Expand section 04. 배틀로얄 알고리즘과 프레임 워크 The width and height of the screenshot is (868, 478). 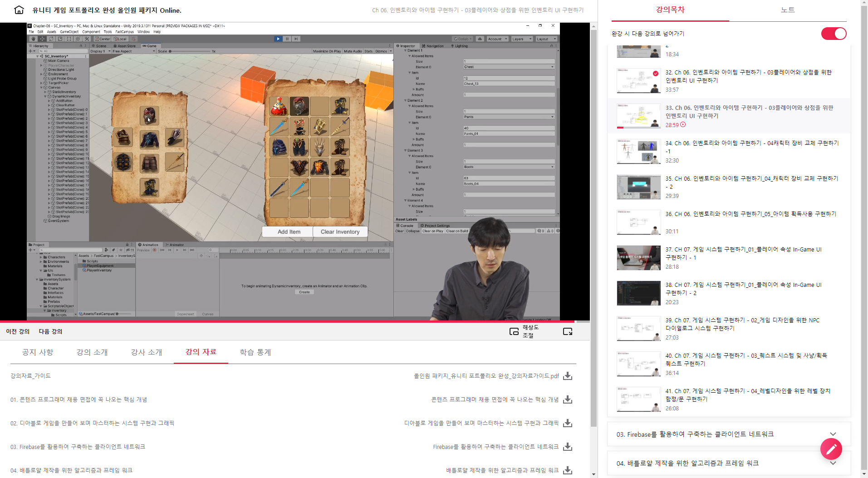point(729,463)
